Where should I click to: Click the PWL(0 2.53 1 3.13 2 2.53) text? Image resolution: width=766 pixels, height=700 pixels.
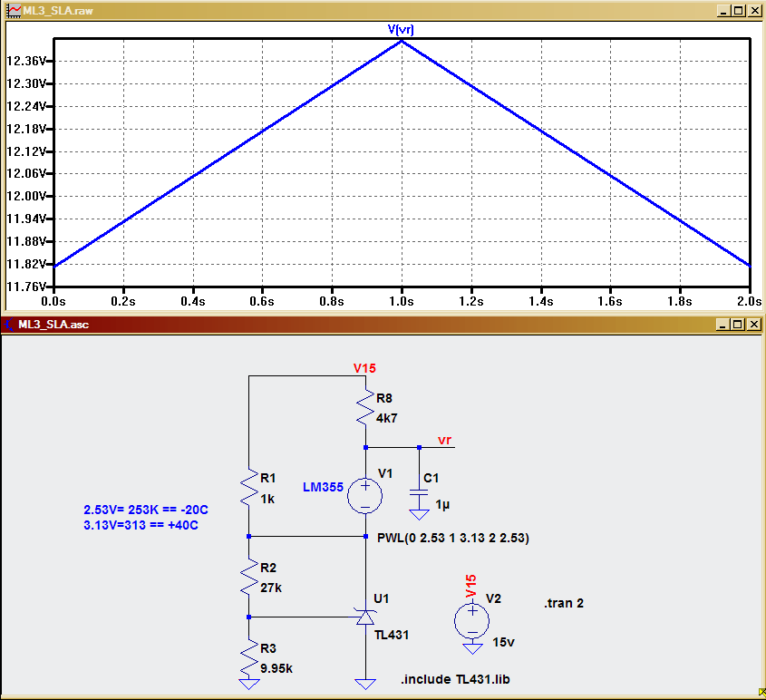pos(453,538)
